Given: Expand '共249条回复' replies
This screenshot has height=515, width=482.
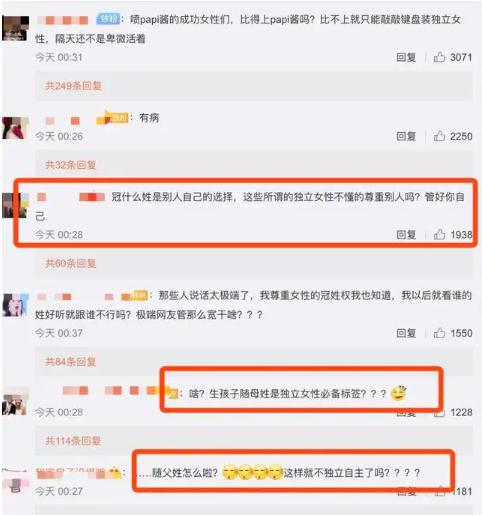Looking at the screenshot, I should point(73,86).
